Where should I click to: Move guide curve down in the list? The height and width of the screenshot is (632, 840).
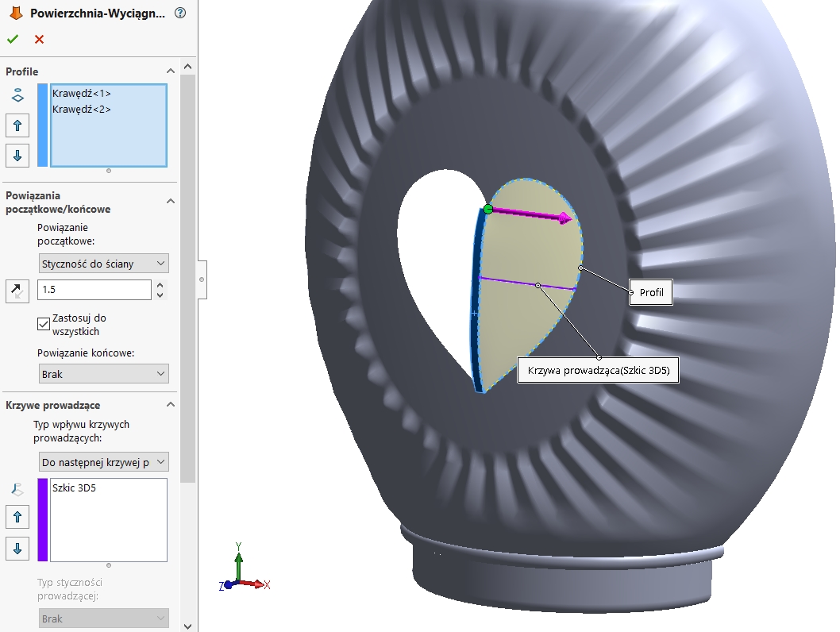(x=17, y=549)
